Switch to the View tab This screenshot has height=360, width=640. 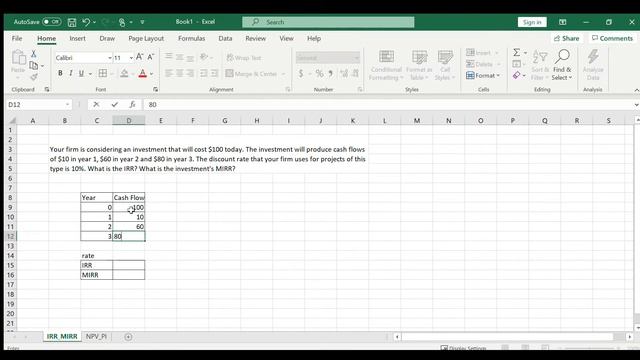(286, 38)
